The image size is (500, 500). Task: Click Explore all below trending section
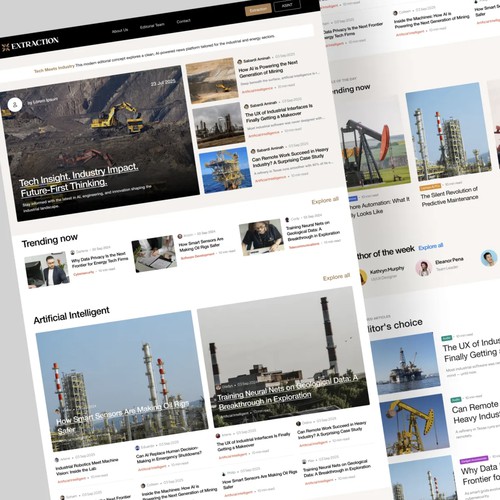336,277
